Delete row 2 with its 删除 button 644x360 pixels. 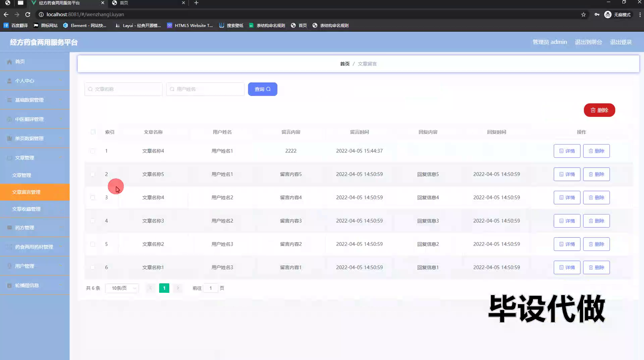tap(596, 174)
